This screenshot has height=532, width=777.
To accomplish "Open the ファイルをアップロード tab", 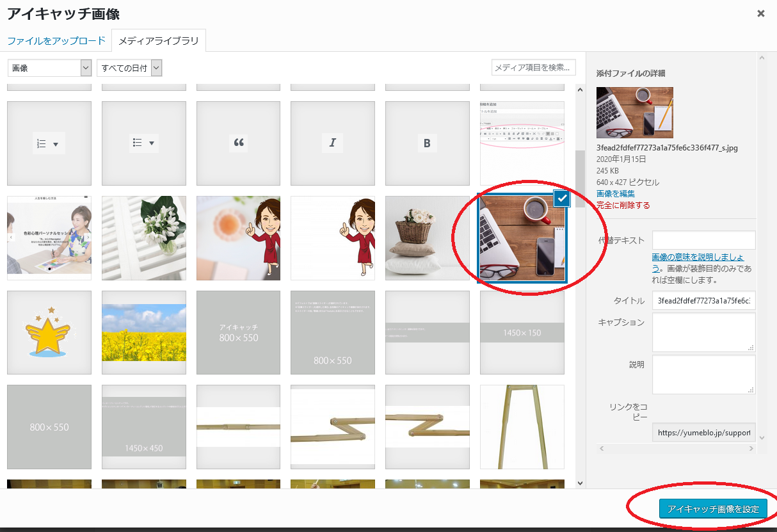I will 56,41.
